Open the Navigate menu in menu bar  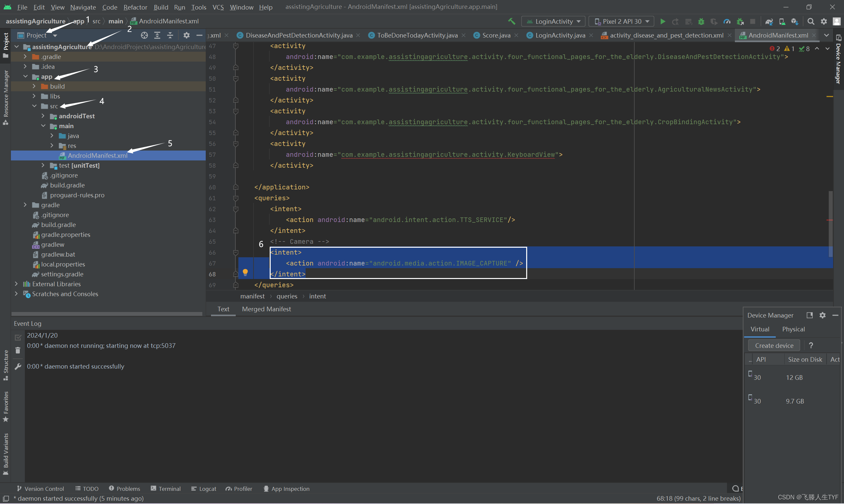(x=82, y=7)
